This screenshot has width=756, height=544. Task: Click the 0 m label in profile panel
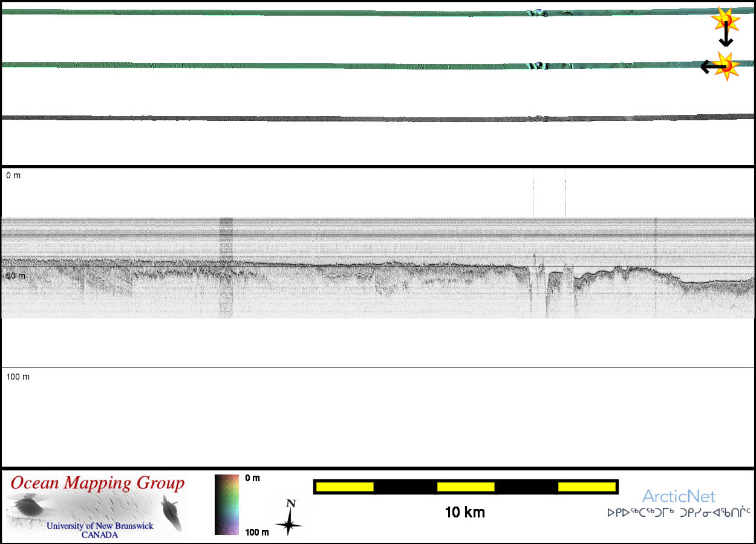[13, 175]
